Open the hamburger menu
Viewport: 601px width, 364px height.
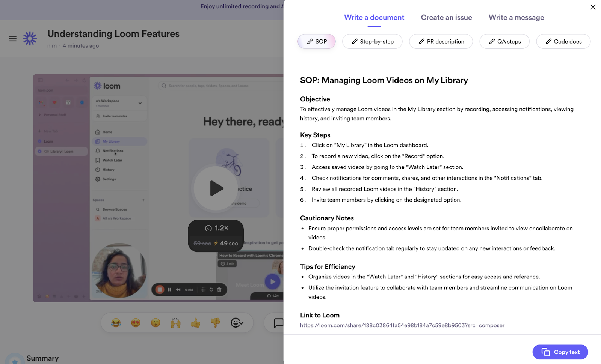13,38
